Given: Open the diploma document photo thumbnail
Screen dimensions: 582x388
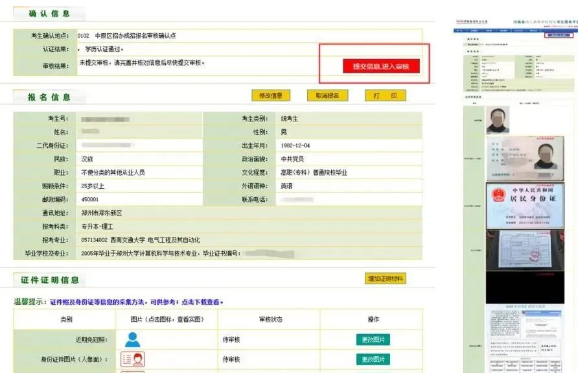Looking at the screenshot, I should 525,250.
